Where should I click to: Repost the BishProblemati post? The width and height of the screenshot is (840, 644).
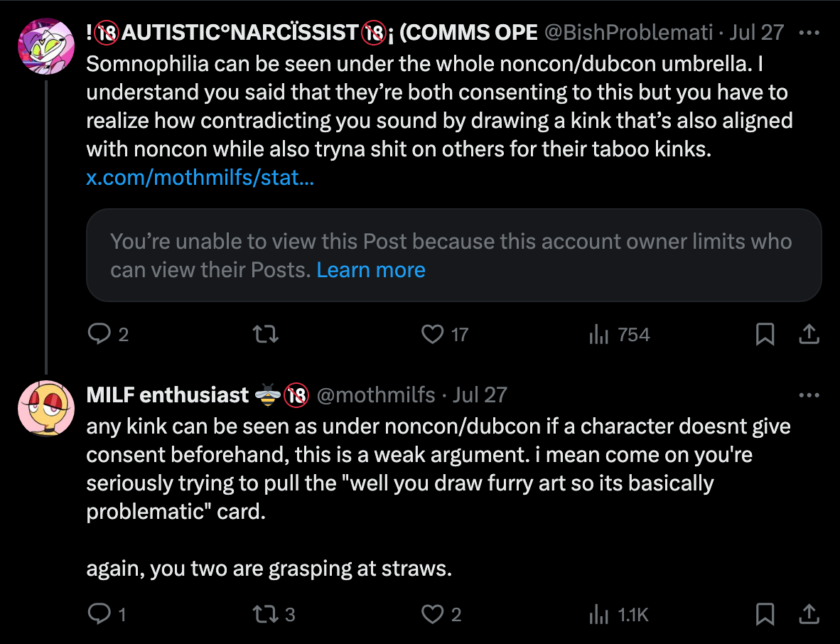coord(266,334)
